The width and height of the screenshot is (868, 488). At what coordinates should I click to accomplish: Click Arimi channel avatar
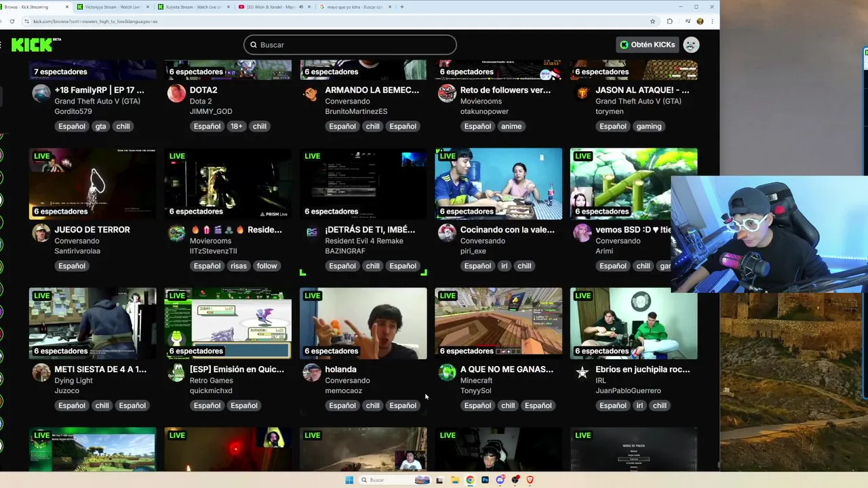pos(583,233)
